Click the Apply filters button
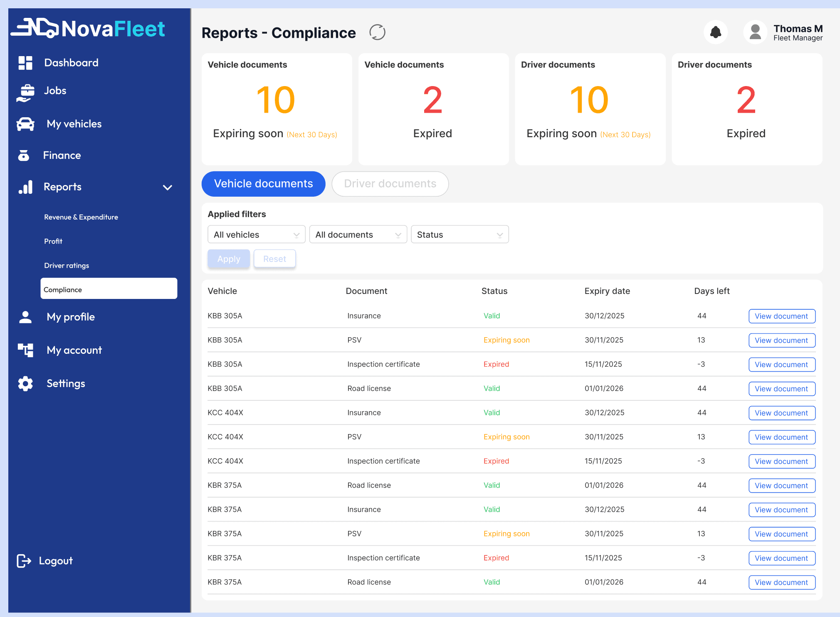 tap(229, 259)
